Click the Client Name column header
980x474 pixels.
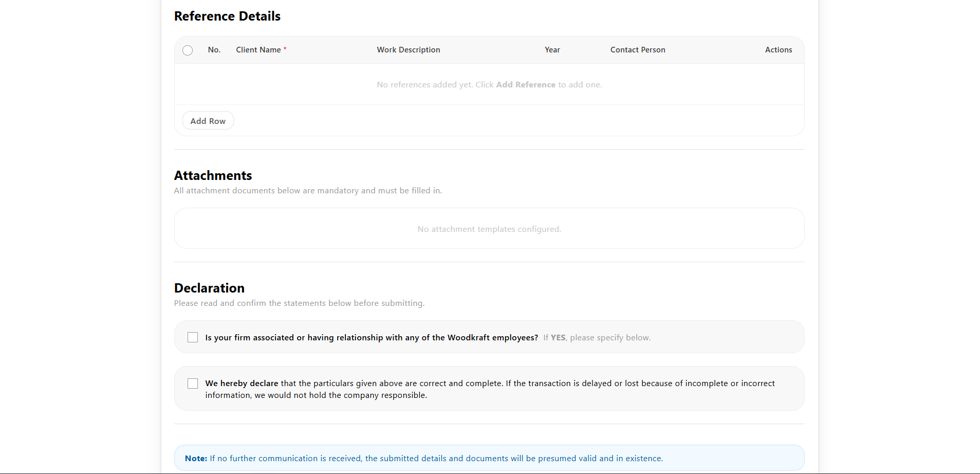(261, 50)
